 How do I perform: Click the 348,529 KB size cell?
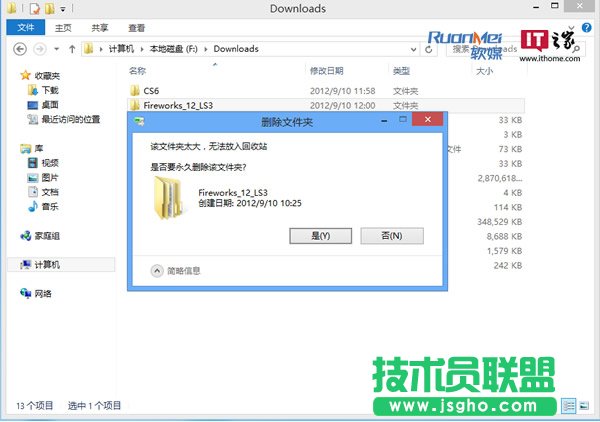tap(499, 222)
